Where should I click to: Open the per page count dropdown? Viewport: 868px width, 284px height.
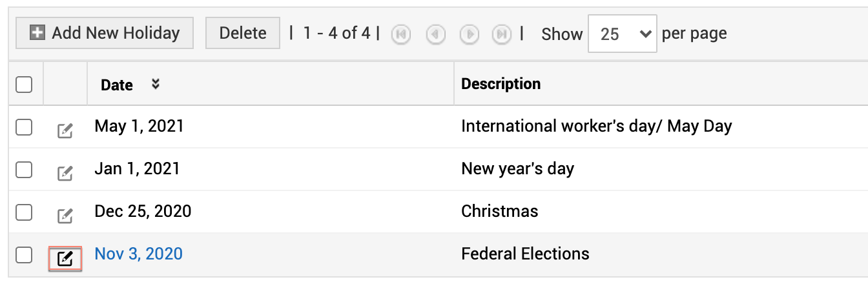pos(622,34)
